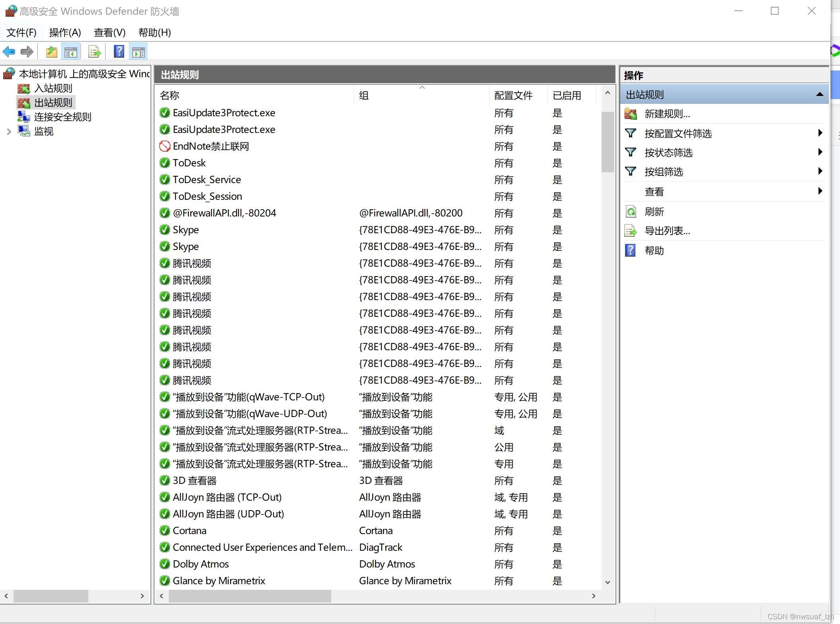Image resolution: width=840 pixels, height=624 pixels.
Task: Click the green check icon of ToDesk_Service rule
Action: click(x=165, y=179)
